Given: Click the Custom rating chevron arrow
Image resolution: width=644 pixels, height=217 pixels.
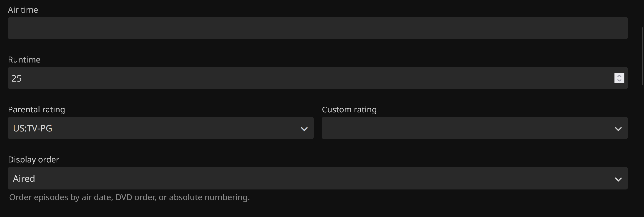Looking at the screenshot, I should [618, 129].
